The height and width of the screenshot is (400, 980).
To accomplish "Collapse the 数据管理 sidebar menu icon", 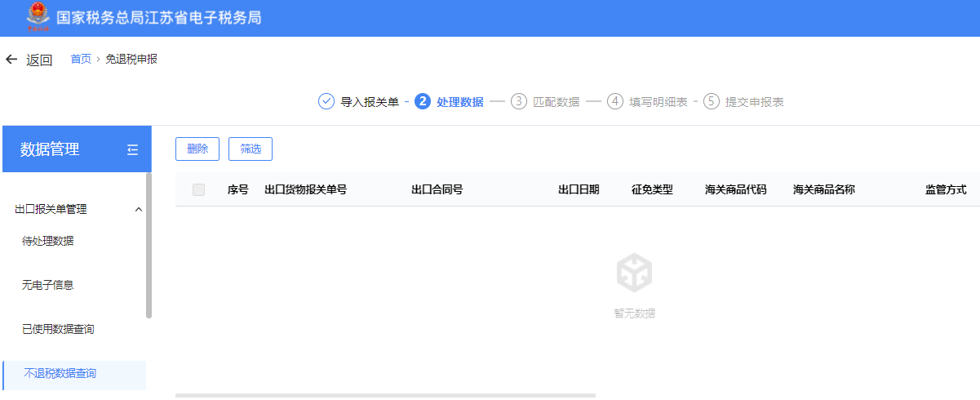I will point(133,149).
